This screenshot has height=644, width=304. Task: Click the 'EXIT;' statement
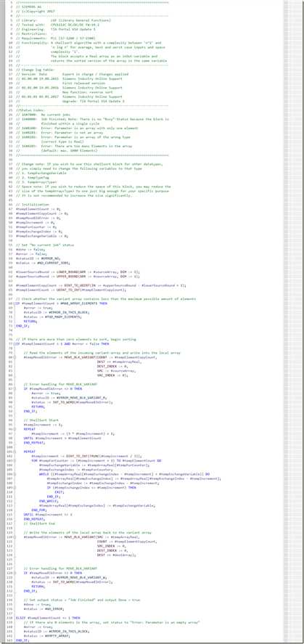[59, 492]
